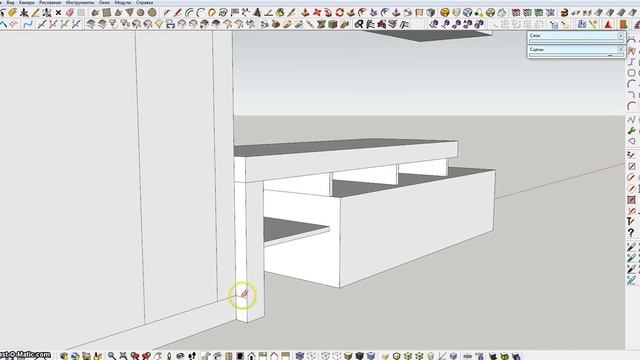640x360 pixels.
Task: Select the blue wavy Bezier curve tool
Action: click(x=28, y=24)
